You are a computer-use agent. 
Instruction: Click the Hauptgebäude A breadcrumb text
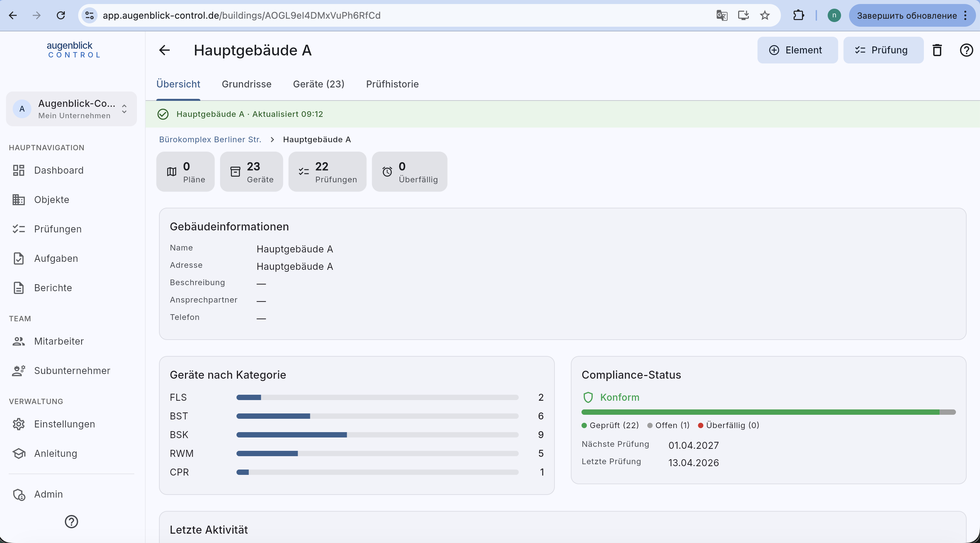(x=317, y=140)
